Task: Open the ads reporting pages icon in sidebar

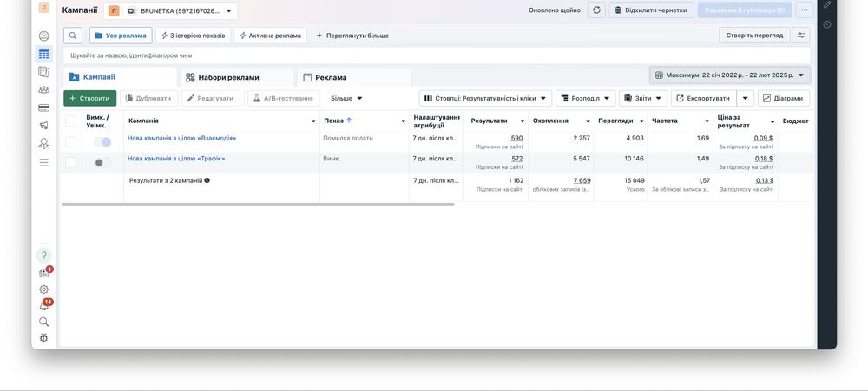Action: click(x=43, y=72)
